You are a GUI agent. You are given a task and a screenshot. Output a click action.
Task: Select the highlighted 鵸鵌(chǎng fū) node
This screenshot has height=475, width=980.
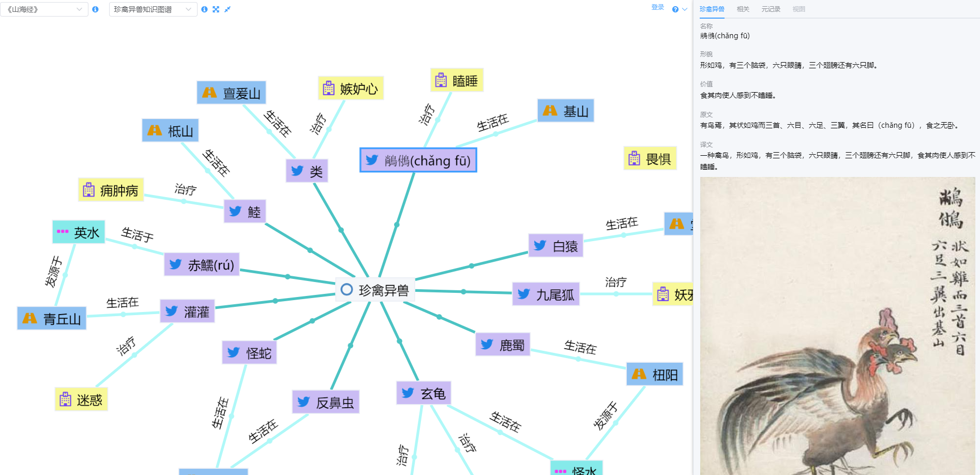click(418, 160)
